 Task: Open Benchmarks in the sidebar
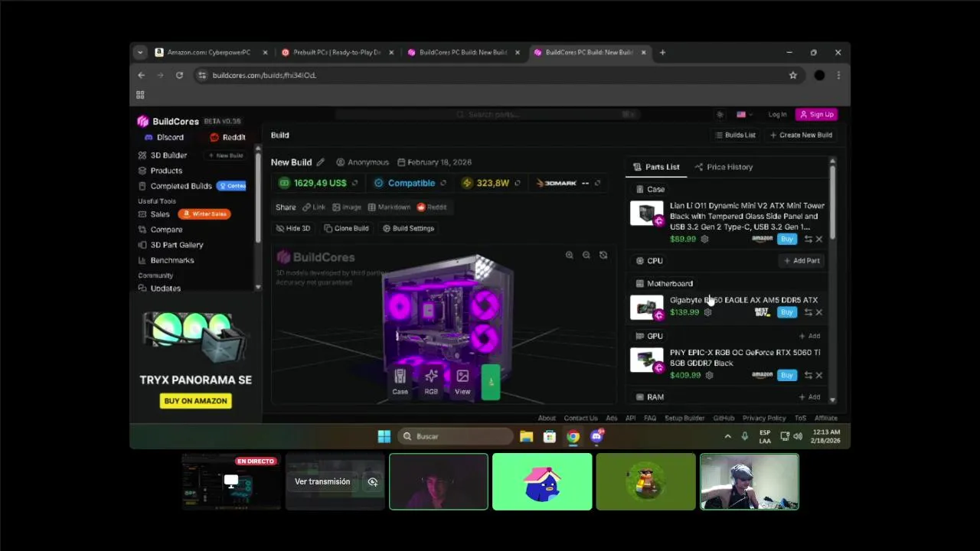coord(166,260)
